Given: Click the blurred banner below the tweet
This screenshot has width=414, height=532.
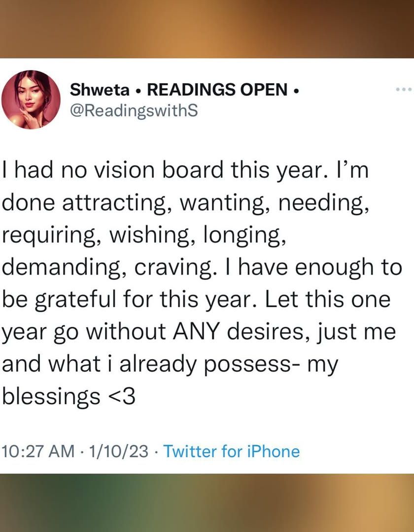Looking at the screenshot, I should (207, 502).
